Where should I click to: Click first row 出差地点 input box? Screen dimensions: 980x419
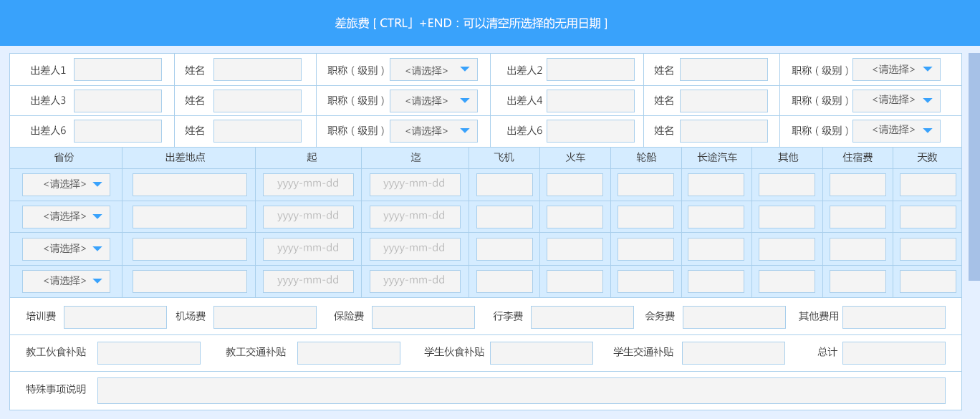(189, 185)
